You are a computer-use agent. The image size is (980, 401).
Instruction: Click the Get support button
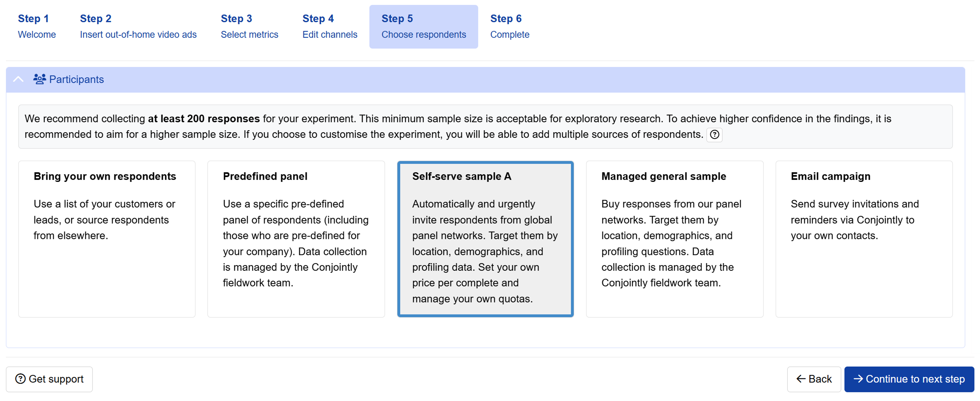(x=49, y=379)
